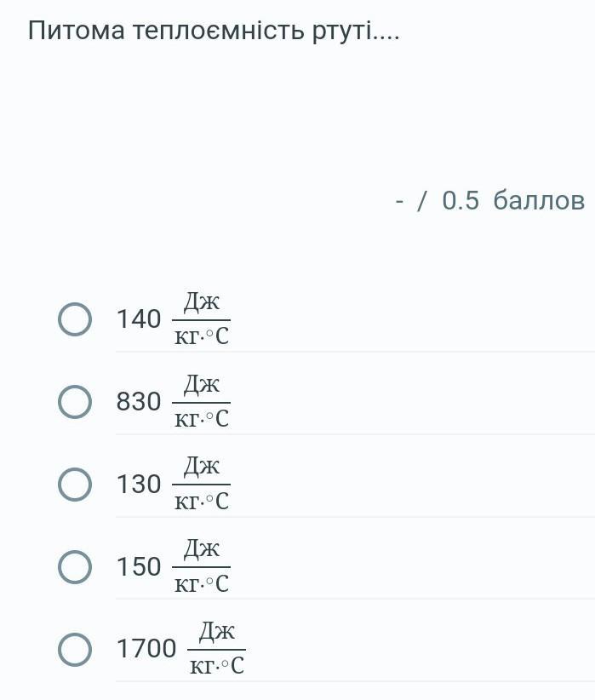Click the unit fraction beside 140
Viewport: 595px width, 700px height.
click(201, 318)
